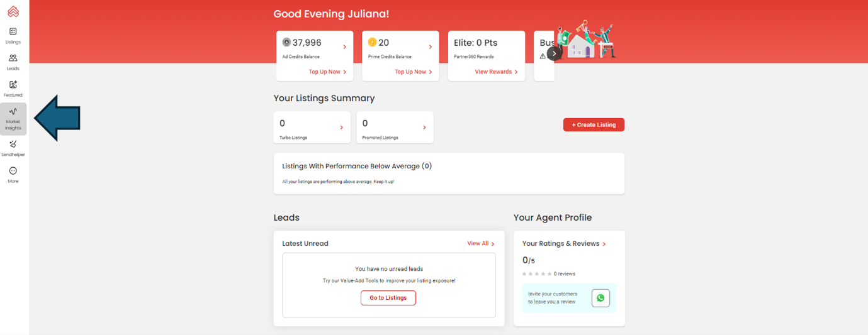Image resolution: width=868 pixels, height=335 pixels.
Task: Open the Listings sidebar icon
Action: [13, 35]
